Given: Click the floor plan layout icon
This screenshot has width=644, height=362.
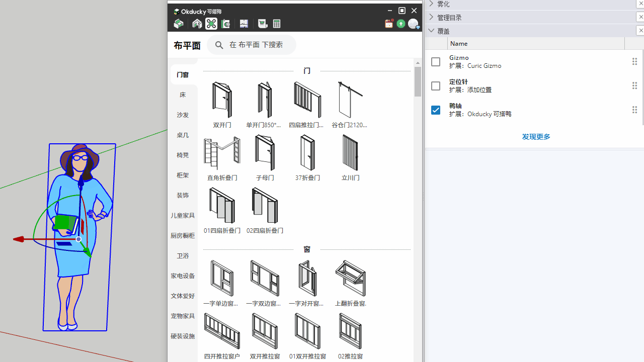Looking at the screenshot, I should point(244,24).
